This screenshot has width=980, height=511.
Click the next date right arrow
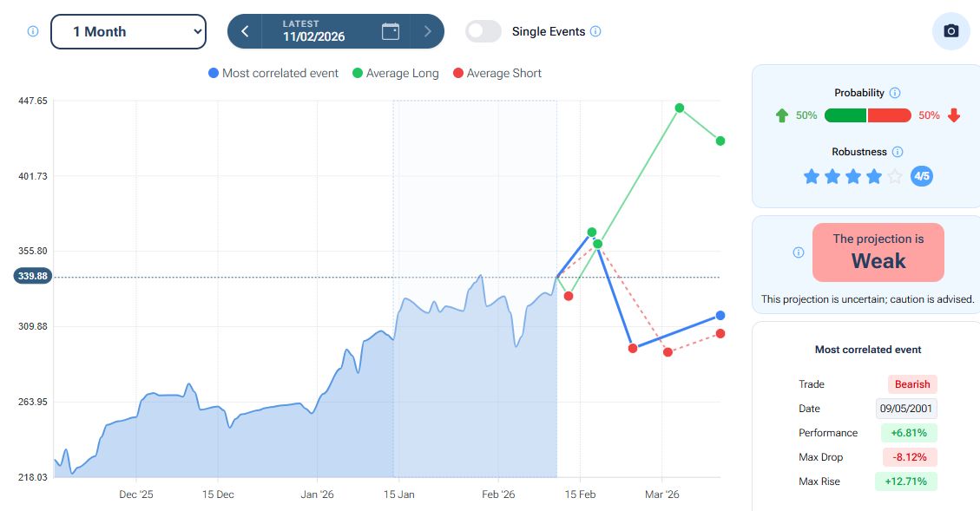426,31
